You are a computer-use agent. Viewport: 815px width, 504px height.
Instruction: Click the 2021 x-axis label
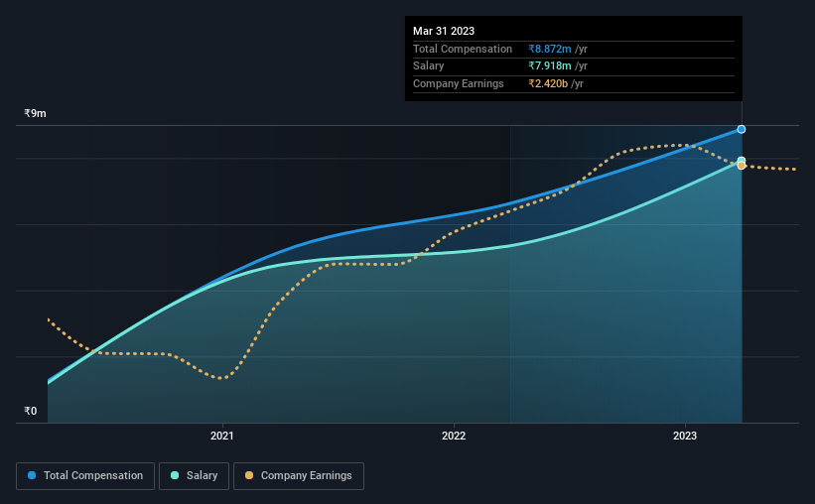pyautogui.click(x=222, y=436)
